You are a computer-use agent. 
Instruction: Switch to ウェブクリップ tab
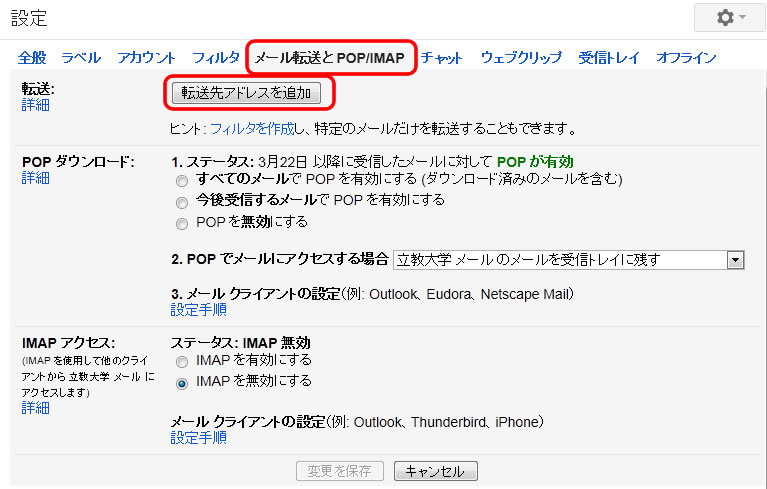[x=521, y=58]
